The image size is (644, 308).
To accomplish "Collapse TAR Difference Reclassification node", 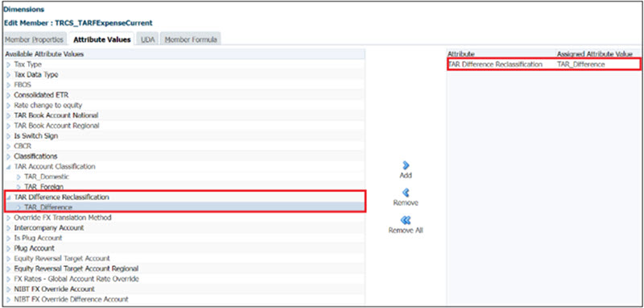I will coord(9,198).
